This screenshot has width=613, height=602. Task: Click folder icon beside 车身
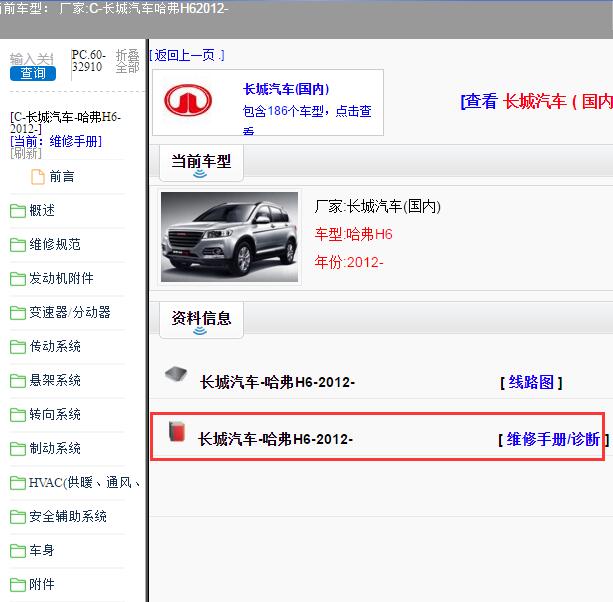[x=18, y=551]
